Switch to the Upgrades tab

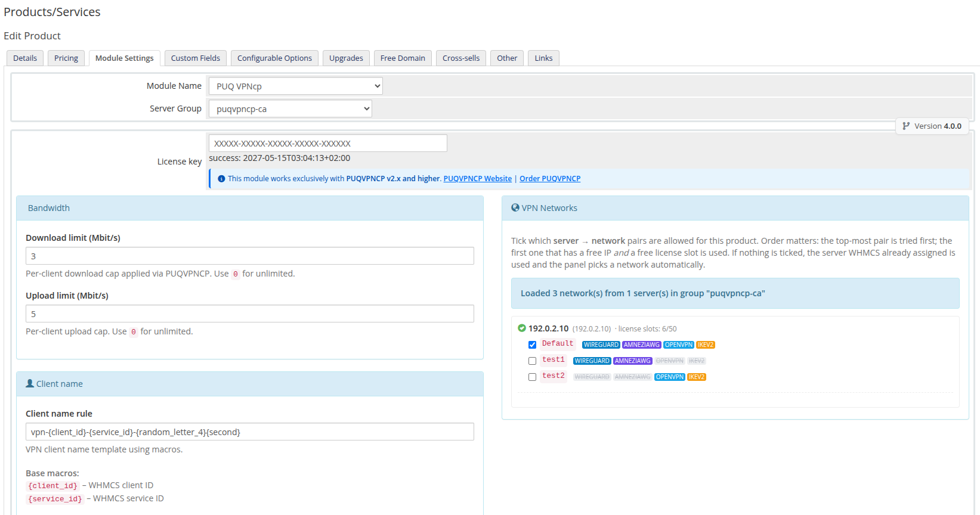[x=346, y=58]
